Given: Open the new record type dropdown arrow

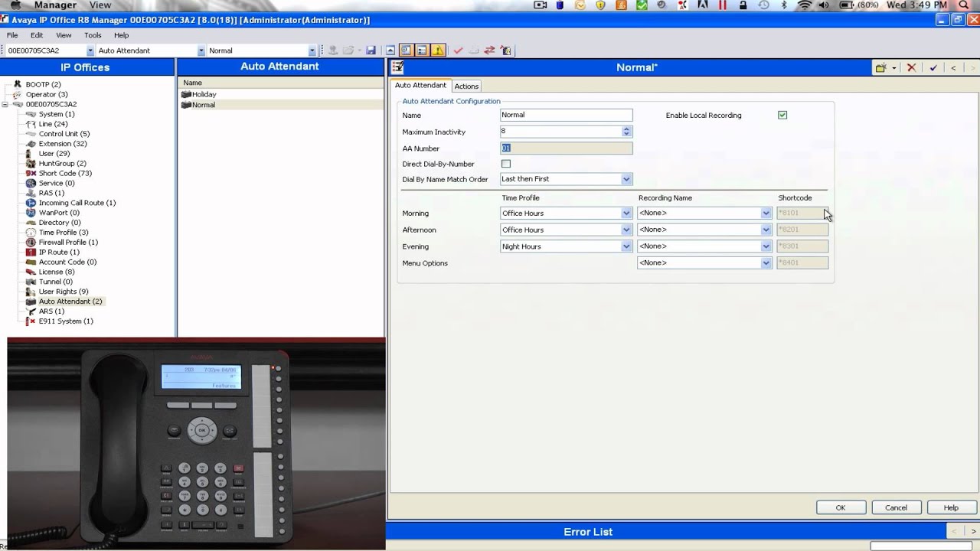Looking at the screenshot, I should coord(893,67).
